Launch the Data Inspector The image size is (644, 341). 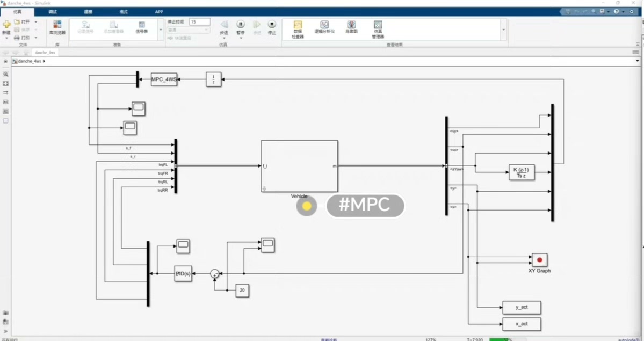[x=297, y=28]
